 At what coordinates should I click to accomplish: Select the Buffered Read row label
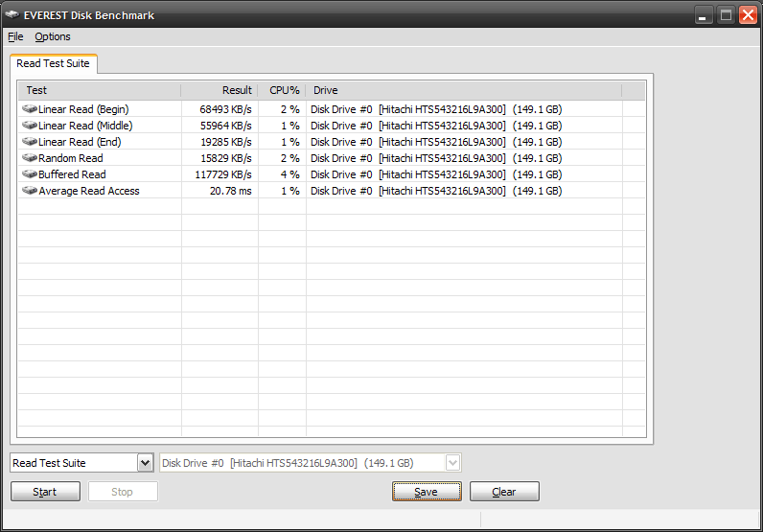[72, 174]
